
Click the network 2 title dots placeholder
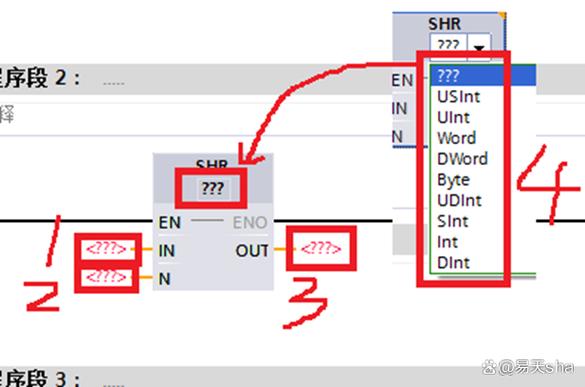point(113,84)
